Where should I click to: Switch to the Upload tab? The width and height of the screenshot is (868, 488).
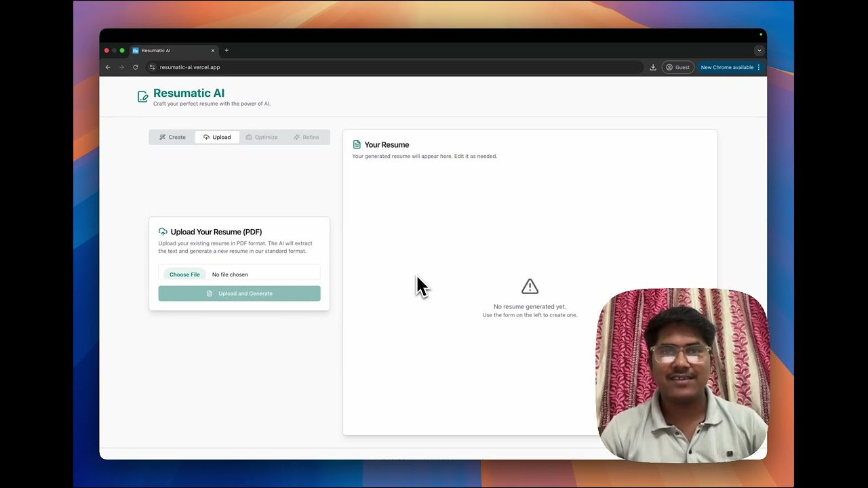click(217, 137)
